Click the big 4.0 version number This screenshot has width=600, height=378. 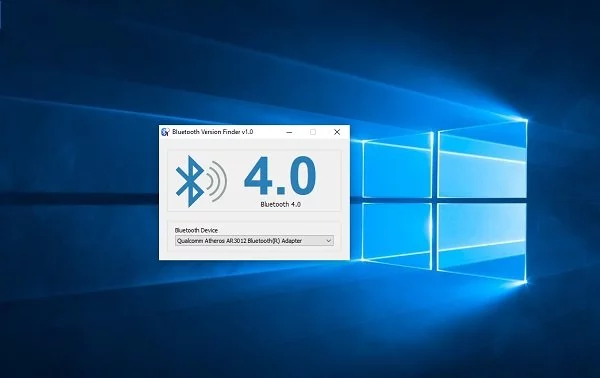pyautogui.click(x=280, y=176)
